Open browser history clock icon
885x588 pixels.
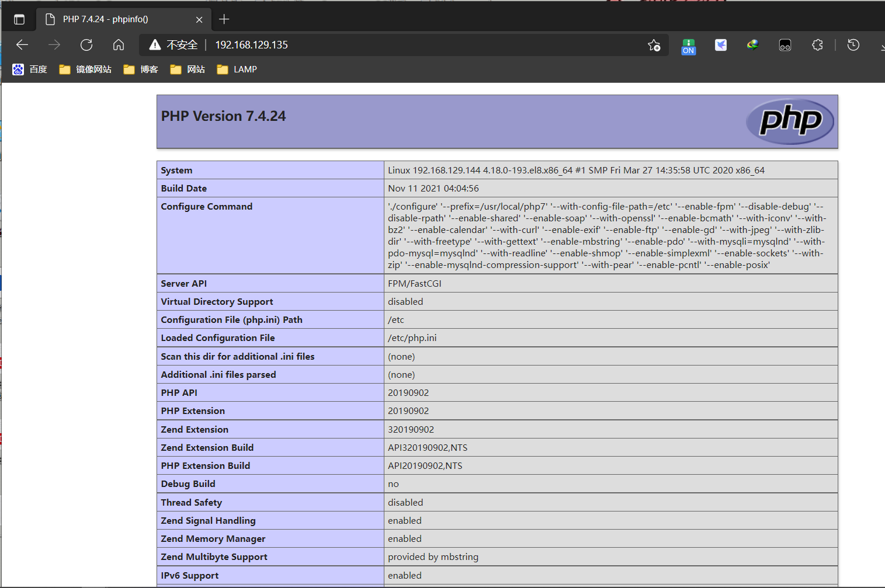tap(853, 45)
